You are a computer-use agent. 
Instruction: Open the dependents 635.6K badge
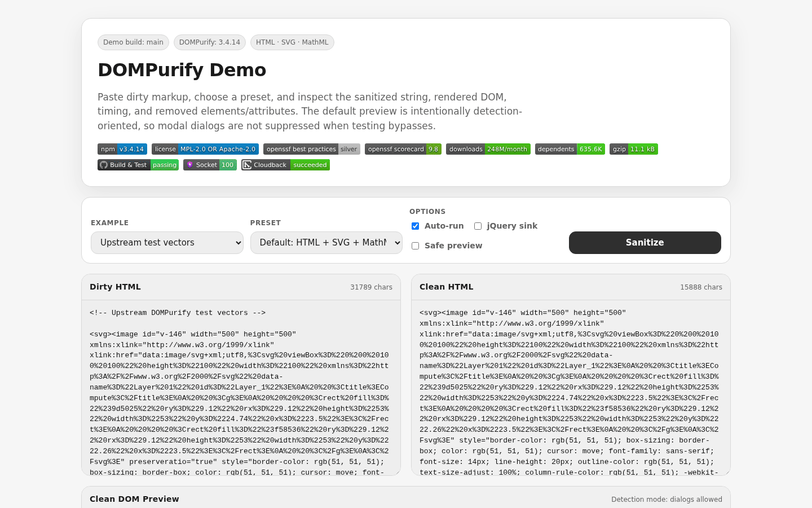570,149
